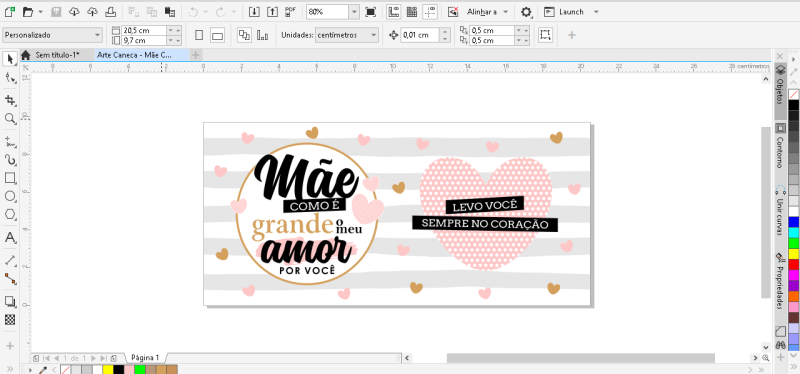Image resolution: width=800 pixels, height=374 pixels.
Task: Click the Import cloud download icon
Action: point(74,11)
